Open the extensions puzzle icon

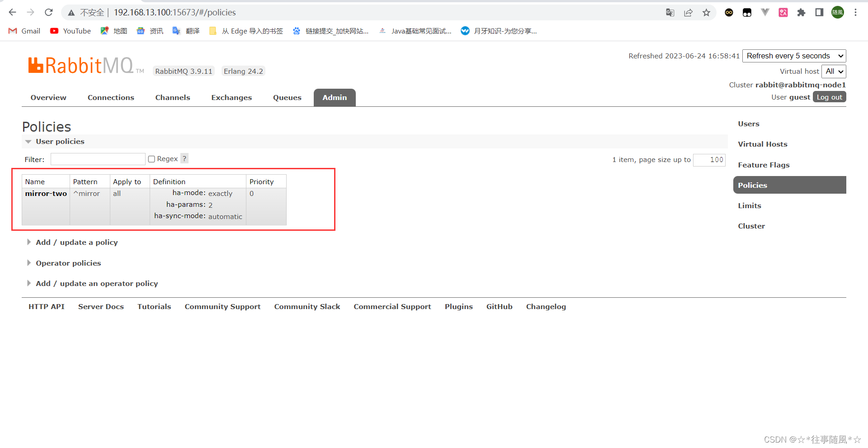[x=801, y=13]
